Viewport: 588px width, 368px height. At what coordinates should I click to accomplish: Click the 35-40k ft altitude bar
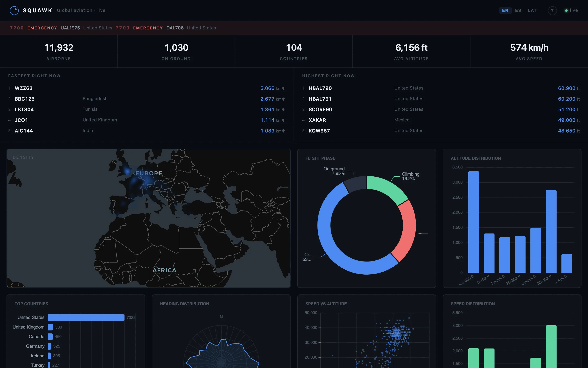551,231
